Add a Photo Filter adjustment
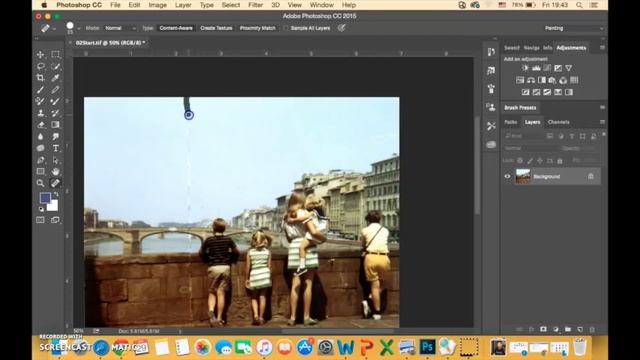The height and width of the screenshot is (360, 640). [x=552, y=80]
